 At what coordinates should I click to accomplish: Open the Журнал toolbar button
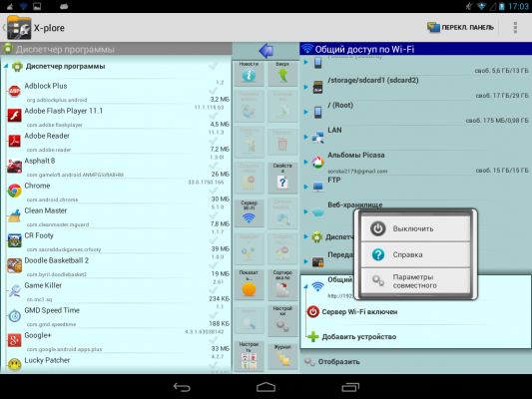tap(282, 356)
